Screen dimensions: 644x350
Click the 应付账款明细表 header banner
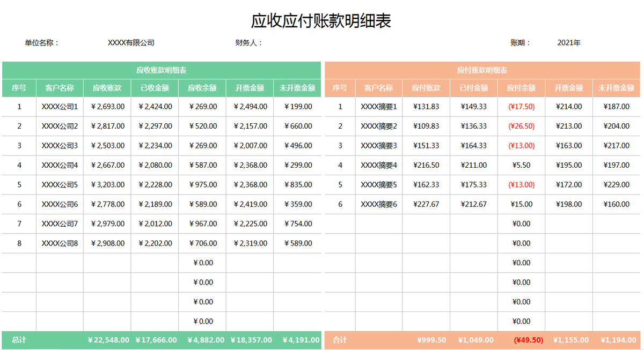[x=482, y=70]
